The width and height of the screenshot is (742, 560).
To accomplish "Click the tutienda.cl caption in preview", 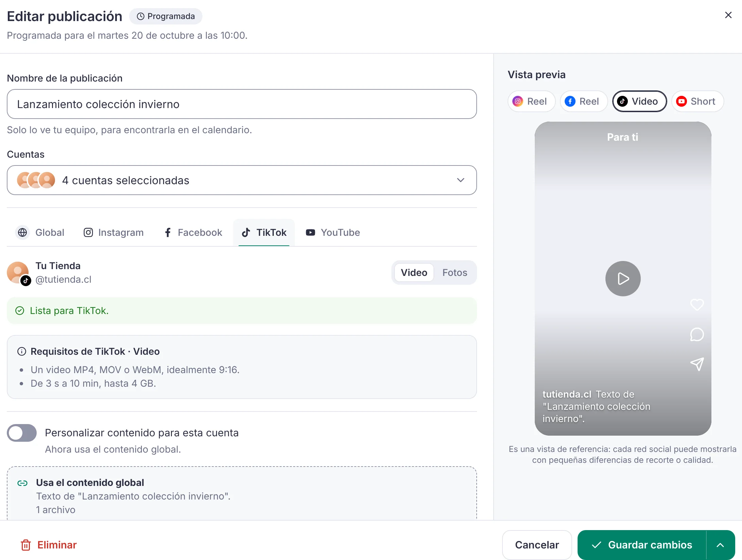I will click(x=596, y=406).
